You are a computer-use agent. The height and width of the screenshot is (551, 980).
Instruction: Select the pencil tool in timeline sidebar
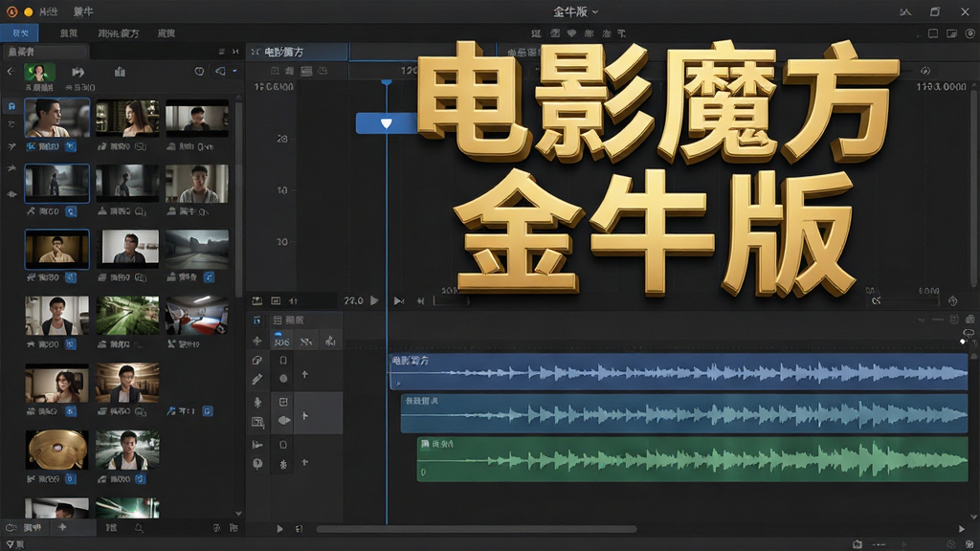[256, 379]
